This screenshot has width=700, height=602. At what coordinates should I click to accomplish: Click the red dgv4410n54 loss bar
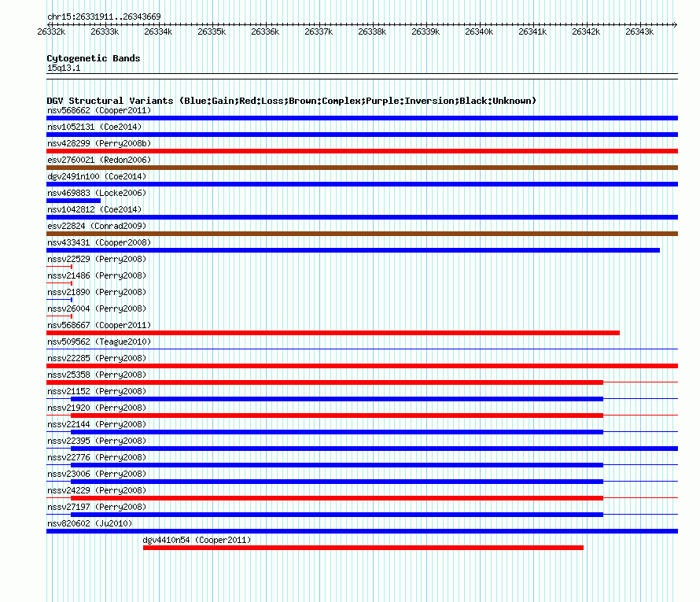pos(363,548)
